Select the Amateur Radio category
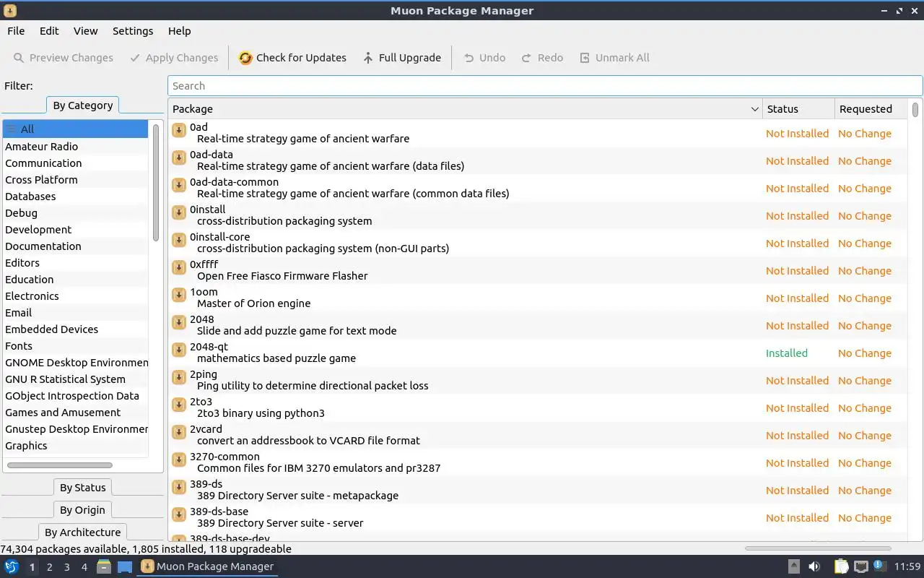The width and height of the screenshot is (924, 578). coord(75,147)
